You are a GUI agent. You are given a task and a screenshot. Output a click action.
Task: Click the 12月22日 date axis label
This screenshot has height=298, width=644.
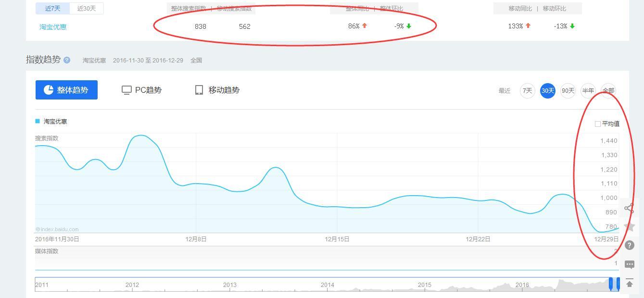pos(478,239)
